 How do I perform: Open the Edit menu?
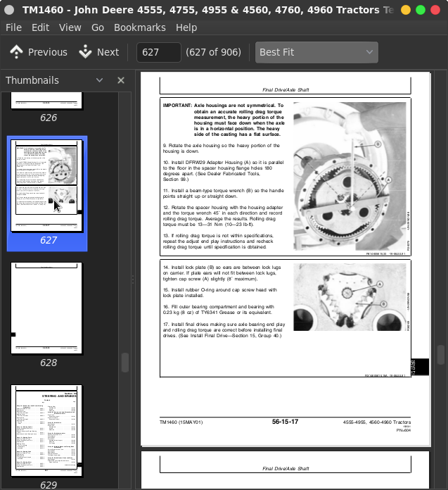pos(40,27)
